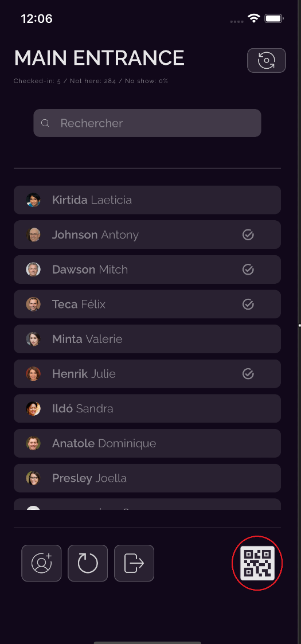Tap Ildó Sandra's profile picture
301x644 pixels.
[33, 409]
